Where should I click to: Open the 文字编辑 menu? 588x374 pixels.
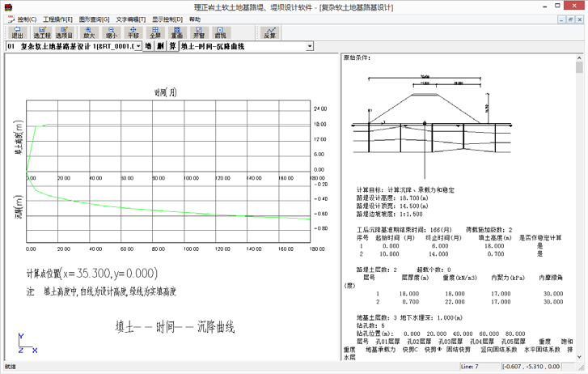(x=131, y=19)
